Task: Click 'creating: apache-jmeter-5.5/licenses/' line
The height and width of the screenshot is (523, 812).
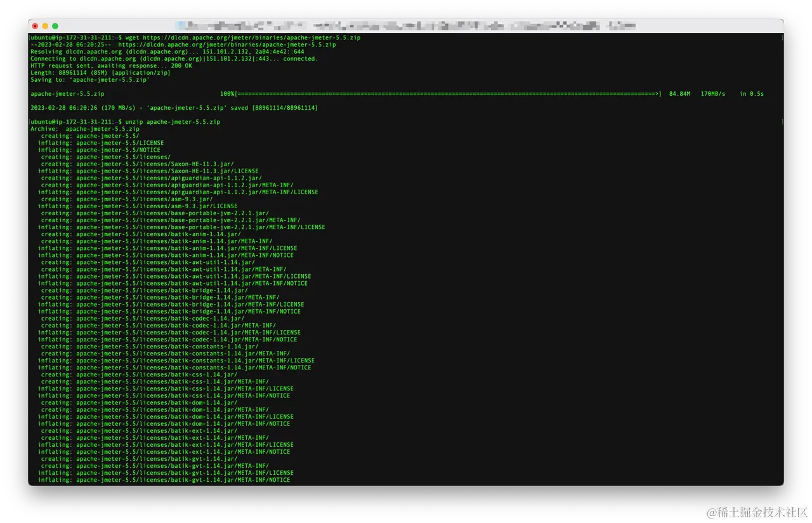Action: pyautogui.click(x=106, y=157)
